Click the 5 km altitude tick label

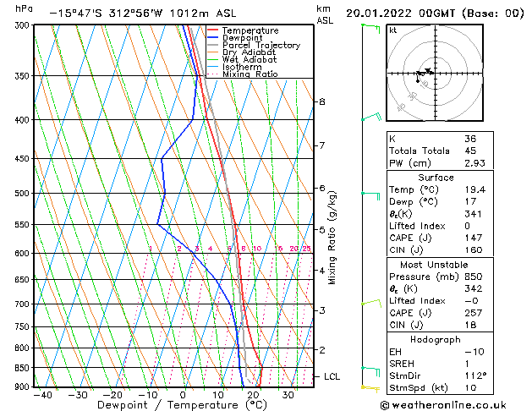(x=321, y=229)
